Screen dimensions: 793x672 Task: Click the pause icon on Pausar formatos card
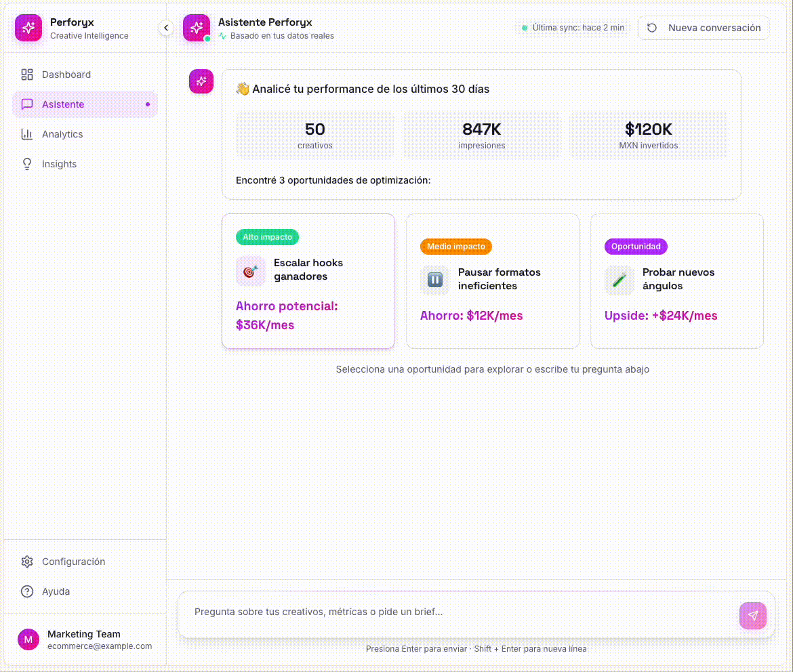pyautogui.click(x=434, y=280)
